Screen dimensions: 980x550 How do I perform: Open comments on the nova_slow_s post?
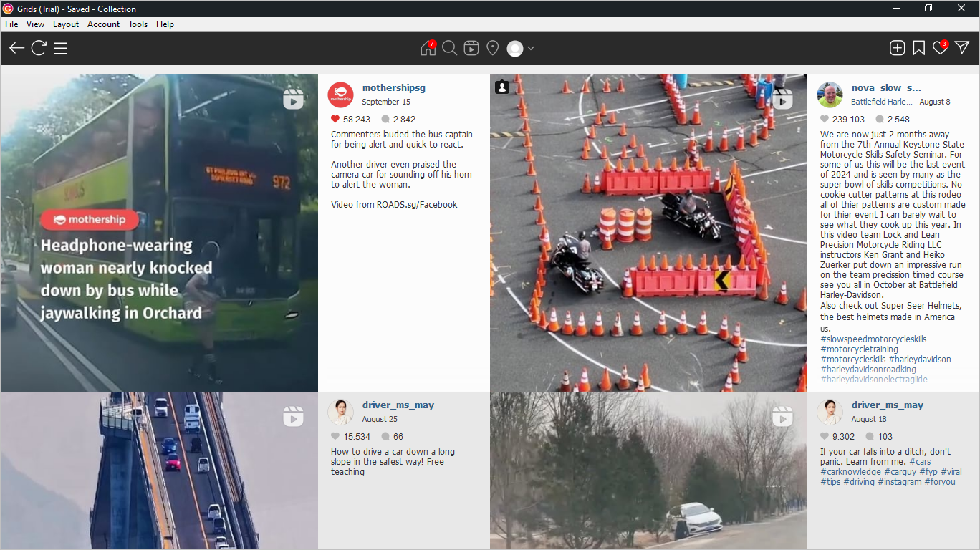coord(880,119)
